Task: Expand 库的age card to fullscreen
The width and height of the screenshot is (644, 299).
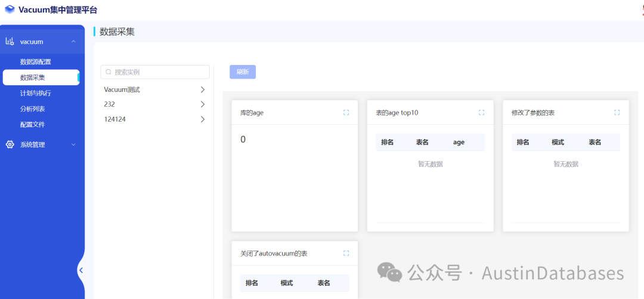Action: (x=346, y=113)
